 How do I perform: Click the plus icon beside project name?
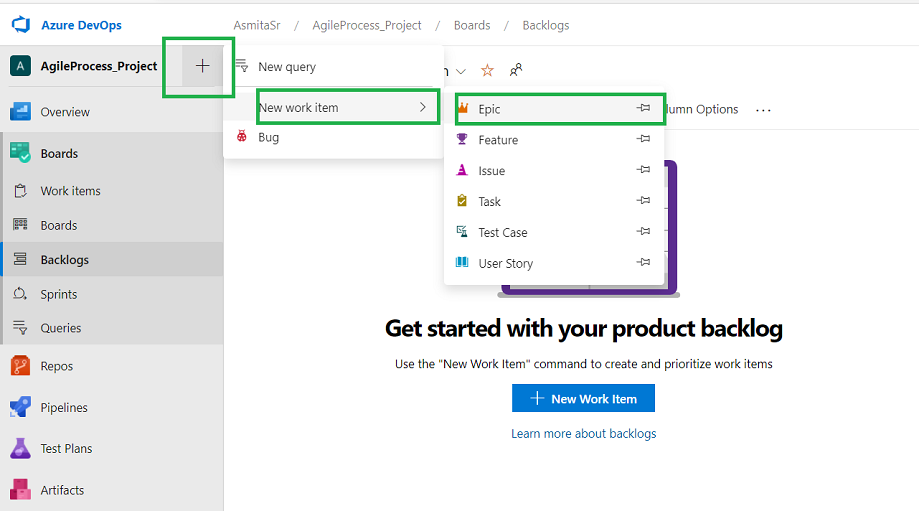tap(203, 66)
